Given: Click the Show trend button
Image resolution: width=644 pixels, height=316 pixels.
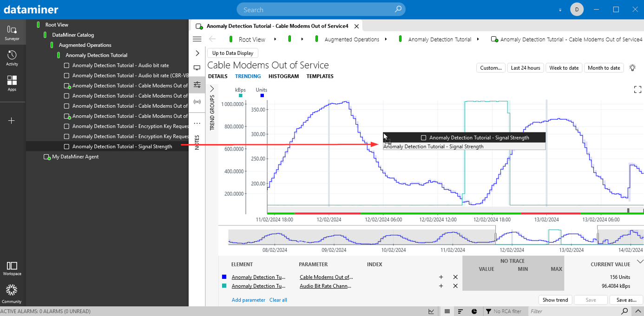Looking at the screenshot, I should pyautogui.click(x=555, y=300).
